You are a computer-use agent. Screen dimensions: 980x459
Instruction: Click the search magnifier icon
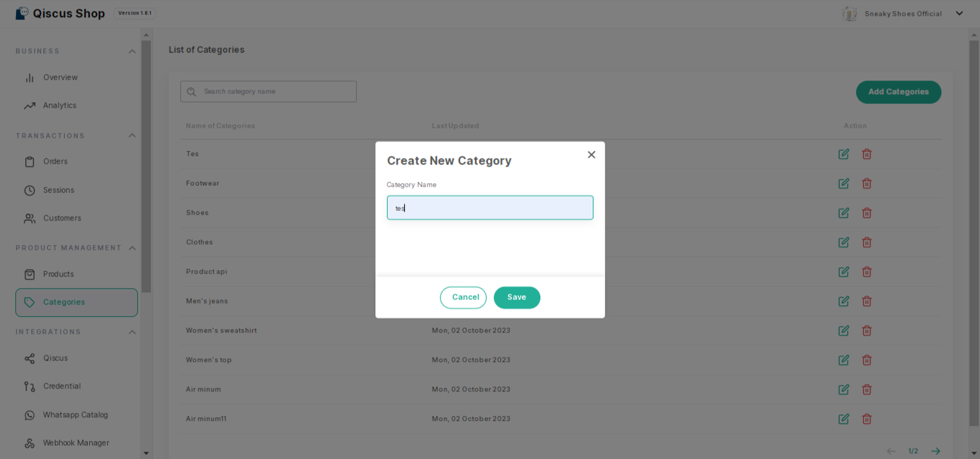(x=192, y=92)
